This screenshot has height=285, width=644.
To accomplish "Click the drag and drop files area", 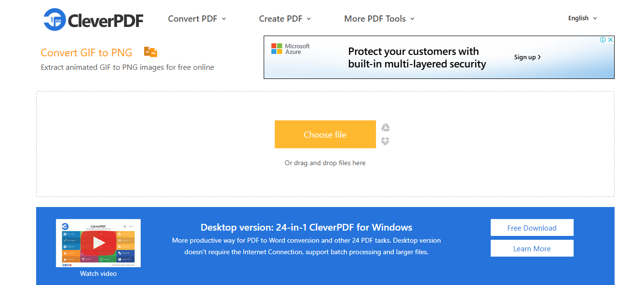I will pyautogui.click(x=325, y=144).
